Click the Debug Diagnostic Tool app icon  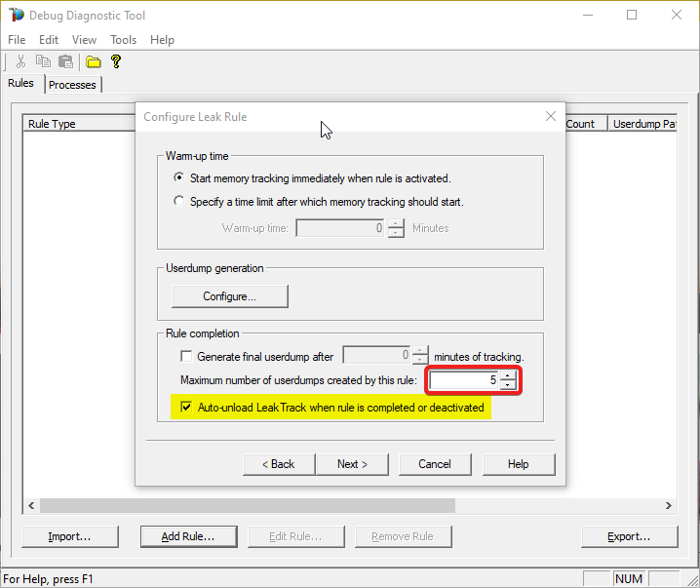16,15
